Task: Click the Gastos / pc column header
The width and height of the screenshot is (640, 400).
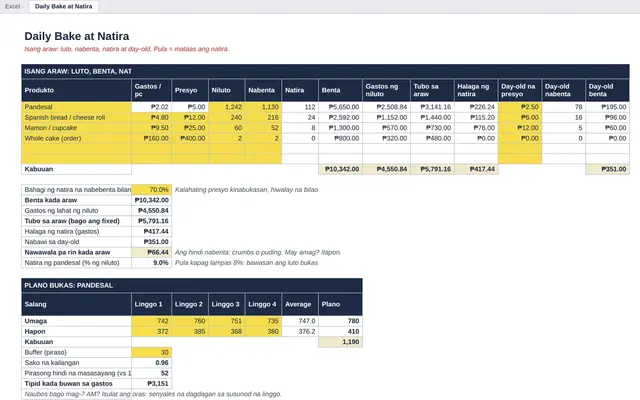Action: 151,90
